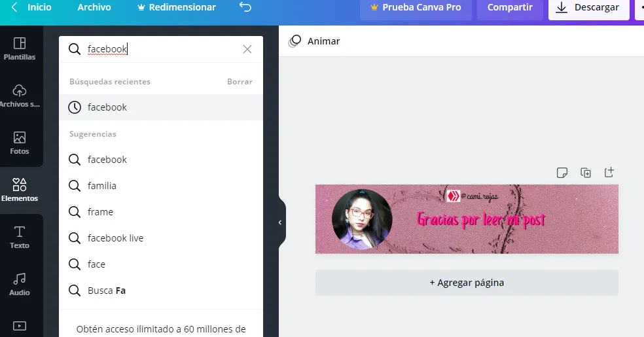Add a new page with the plus icon

(609, 172)
